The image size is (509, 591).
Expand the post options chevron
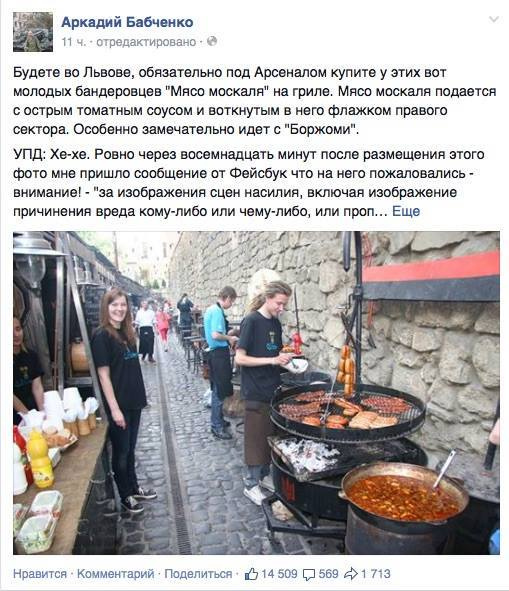click(494, 19)
